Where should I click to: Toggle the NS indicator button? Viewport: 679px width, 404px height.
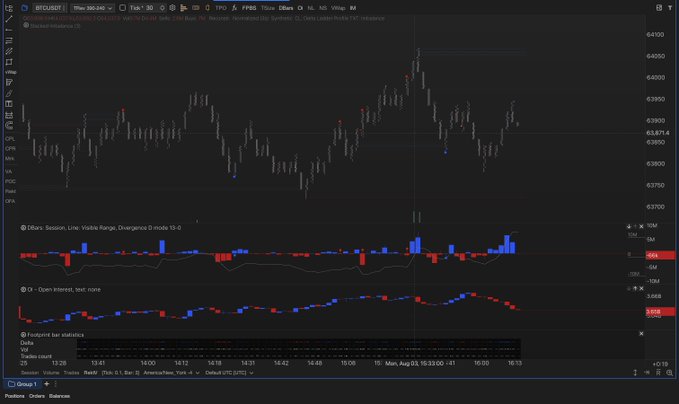click(323, 8)
